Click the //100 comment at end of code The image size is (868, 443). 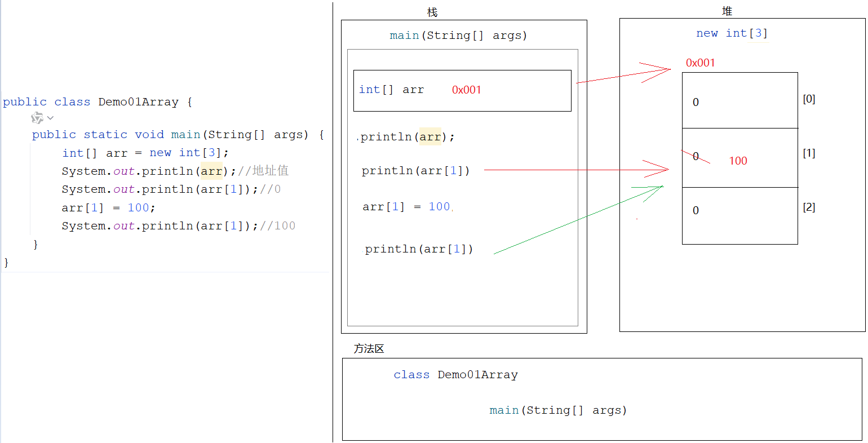(277, 226)
